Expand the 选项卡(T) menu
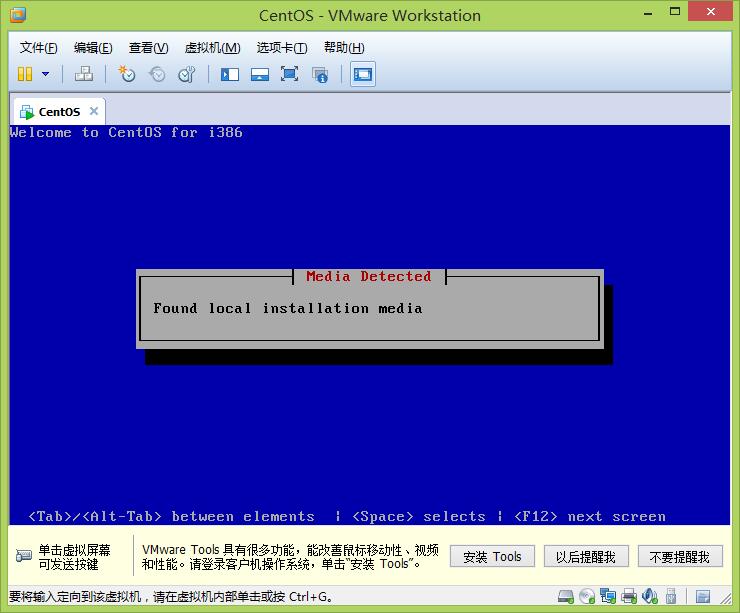Screen dimensions: 740x613 coord(281,48)
